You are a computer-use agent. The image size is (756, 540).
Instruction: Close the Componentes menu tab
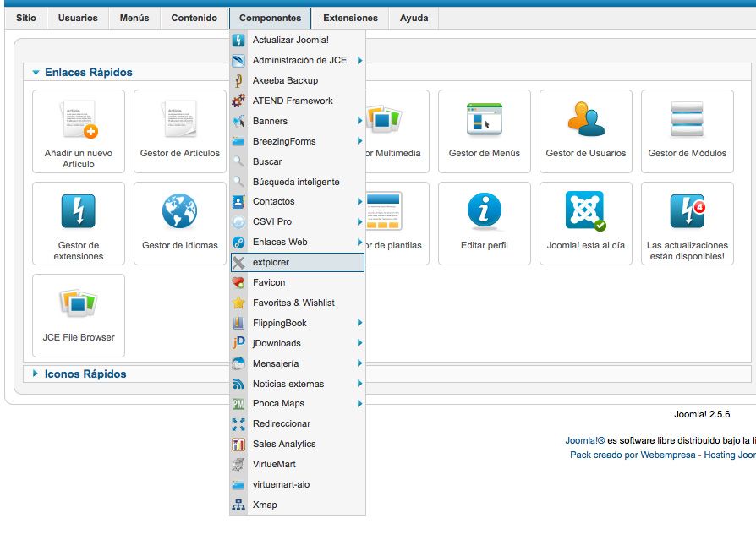click(x=270, y=19)
